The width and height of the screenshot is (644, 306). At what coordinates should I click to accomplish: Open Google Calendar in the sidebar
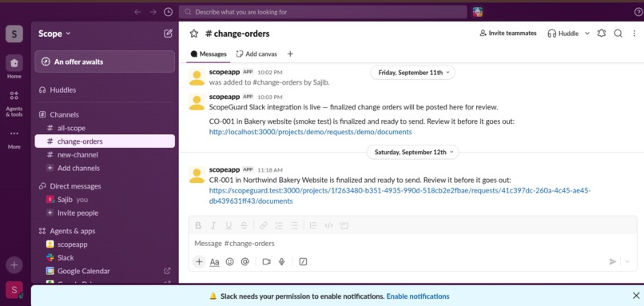[105, 271]
